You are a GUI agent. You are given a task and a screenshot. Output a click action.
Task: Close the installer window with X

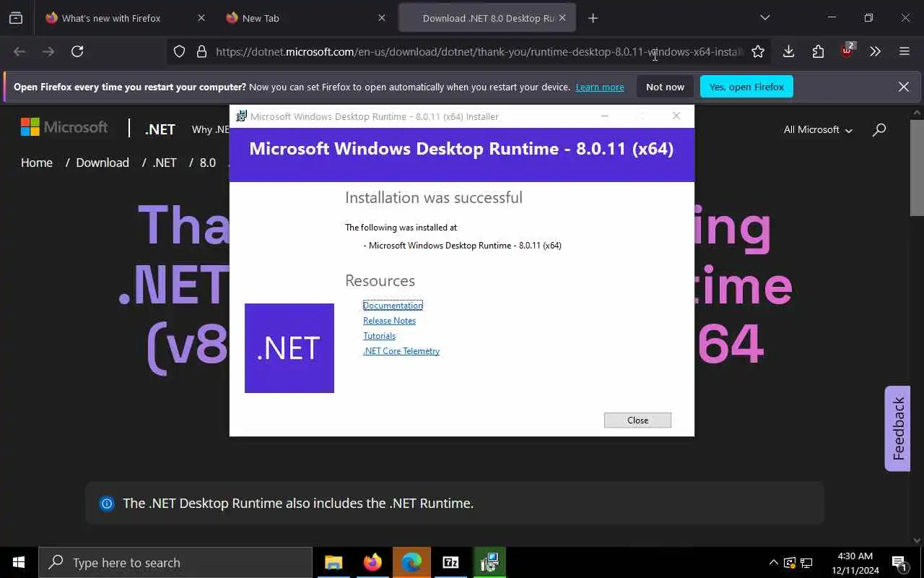[x=676, y=116]
